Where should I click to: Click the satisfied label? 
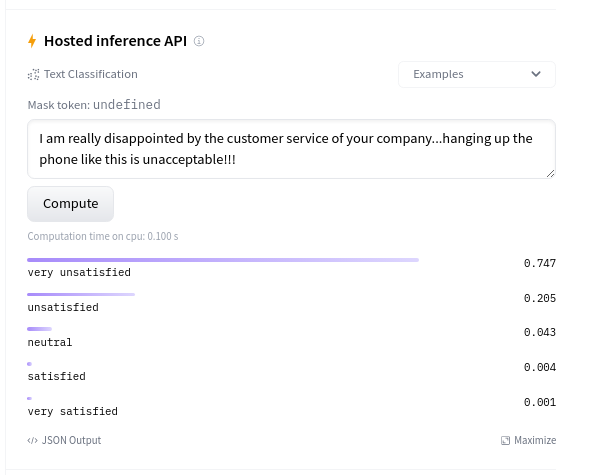(x=56, y=377)
